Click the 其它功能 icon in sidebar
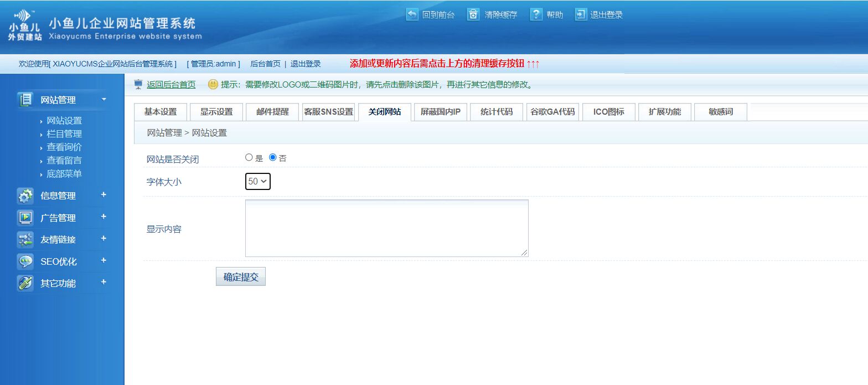 click(x=25, y=283)
